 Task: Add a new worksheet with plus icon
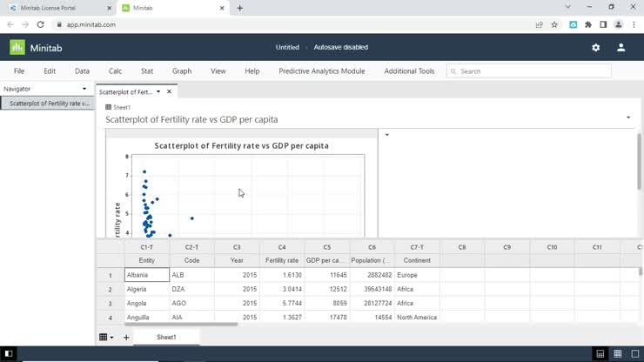[125, 338]
